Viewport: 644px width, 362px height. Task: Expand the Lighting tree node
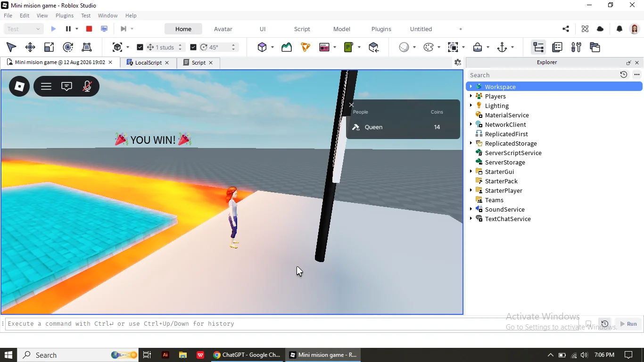pos(471,106)
